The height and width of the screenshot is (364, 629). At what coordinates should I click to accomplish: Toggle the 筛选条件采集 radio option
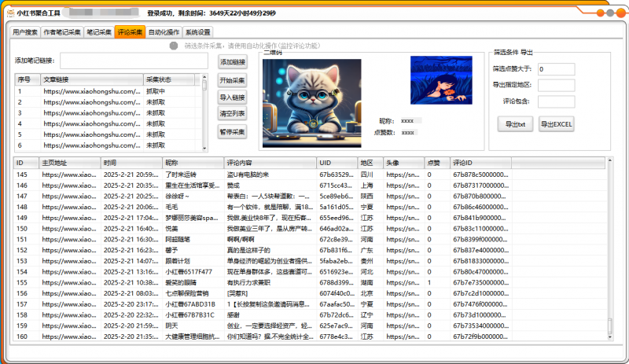point(173,46)
